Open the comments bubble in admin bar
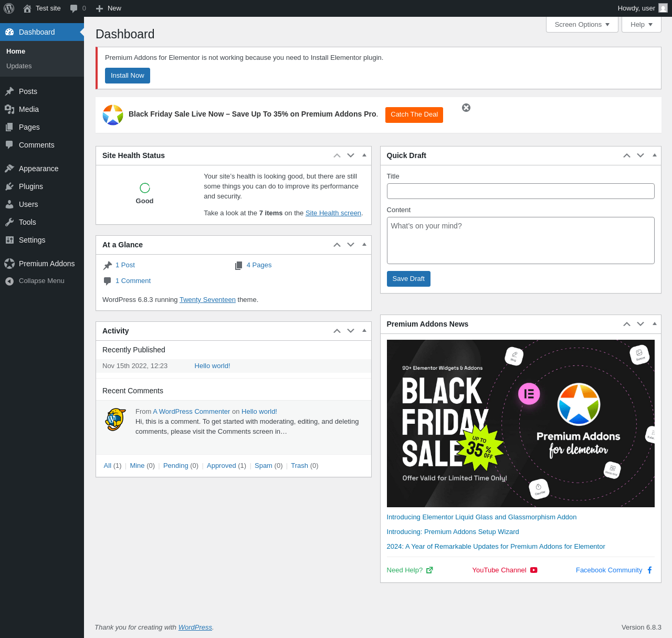 click(74, 8)
